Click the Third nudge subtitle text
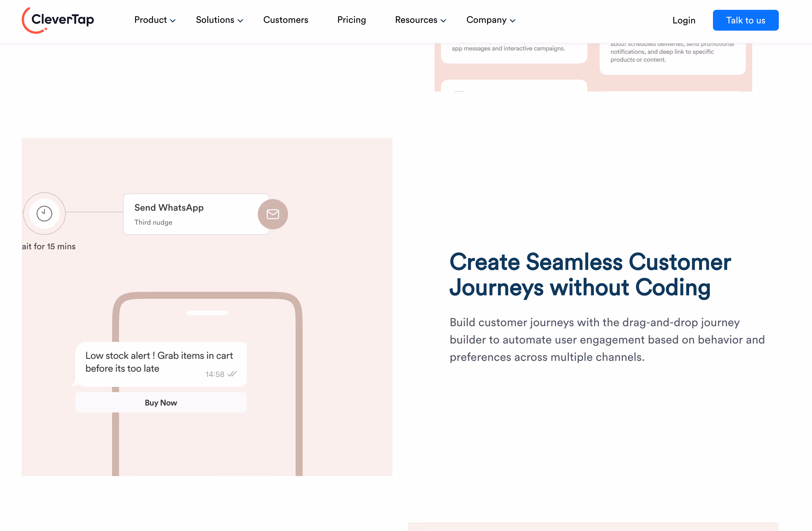 (x=153, y=222)
